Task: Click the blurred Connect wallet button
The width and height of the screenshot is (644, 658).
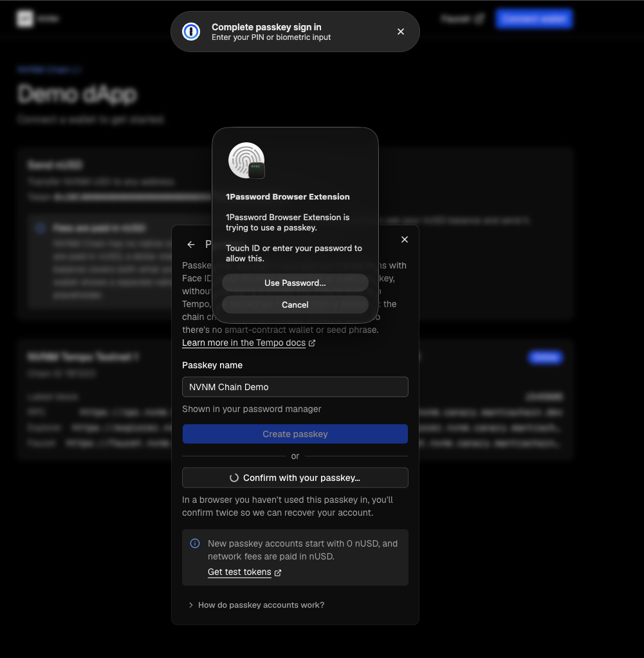Action: click(533, 19)
